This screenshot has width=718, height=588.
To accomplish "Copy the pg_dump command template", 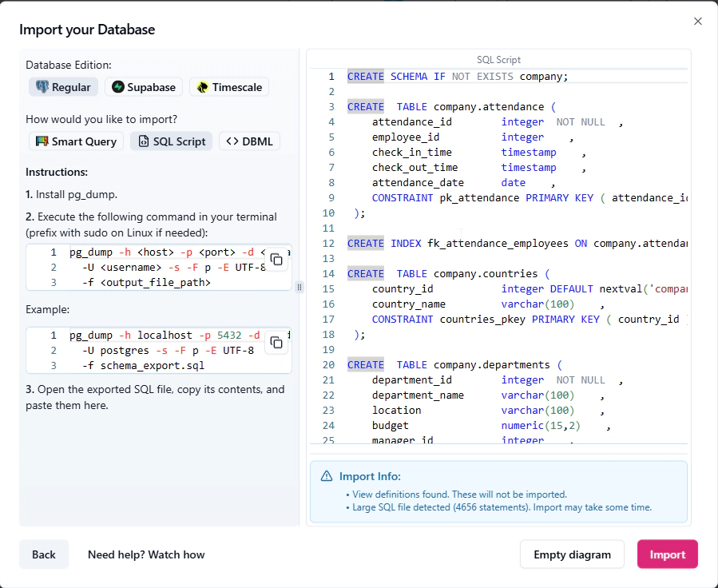I will (276, 260).
